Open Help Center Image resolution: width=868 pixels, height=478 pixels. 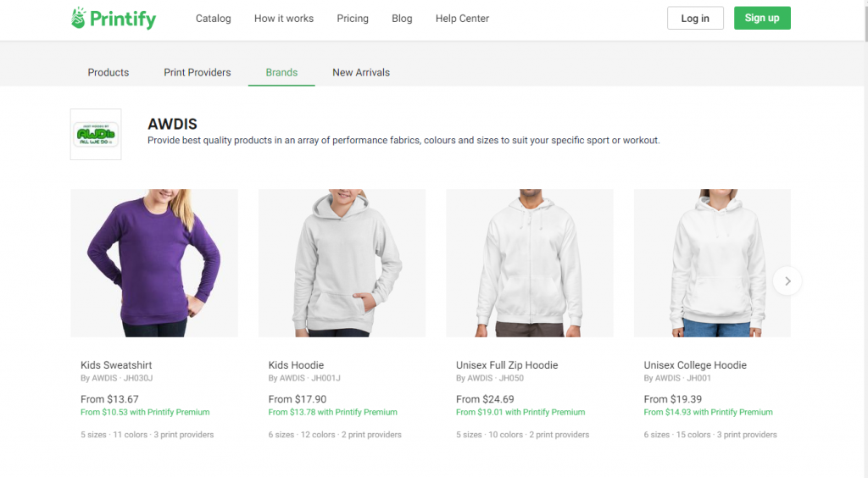[462, 19]
